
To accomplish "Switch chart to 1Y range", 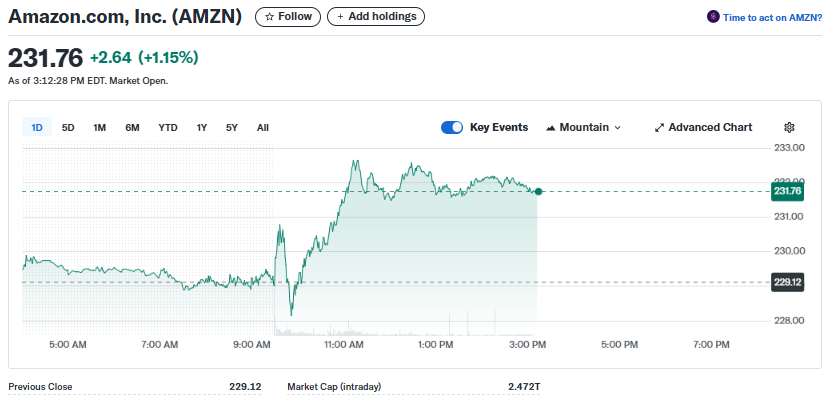I will click(202, 127).
